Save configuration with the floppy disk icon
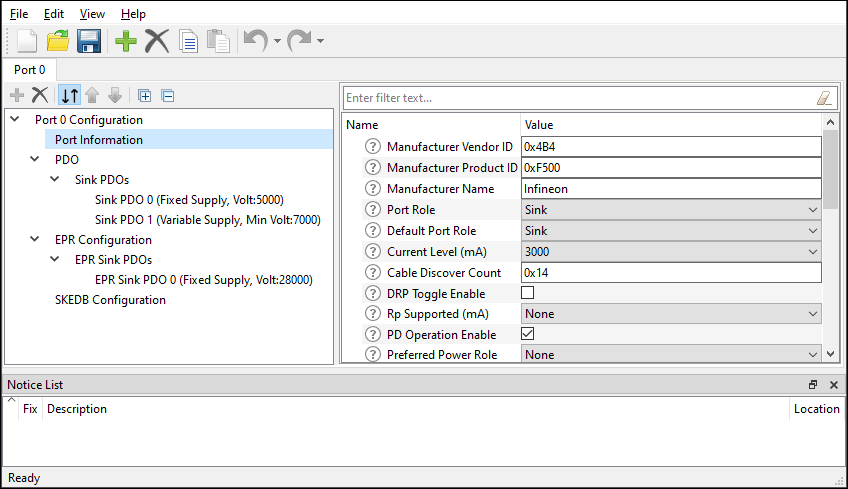Image resolution: width=848 pixels, height=489 pixels. click(x=89, y=41)
